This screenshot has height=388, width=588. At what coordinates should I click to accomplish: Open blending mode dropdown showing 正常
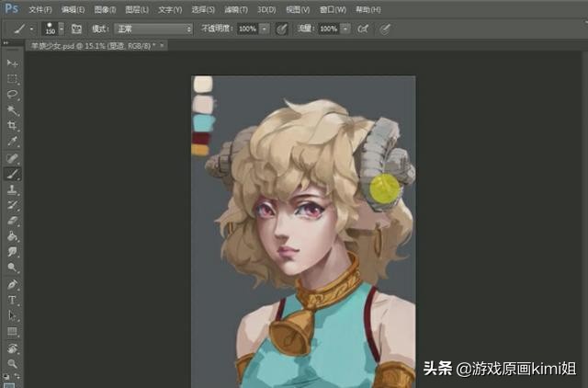(x=153, y=29)
